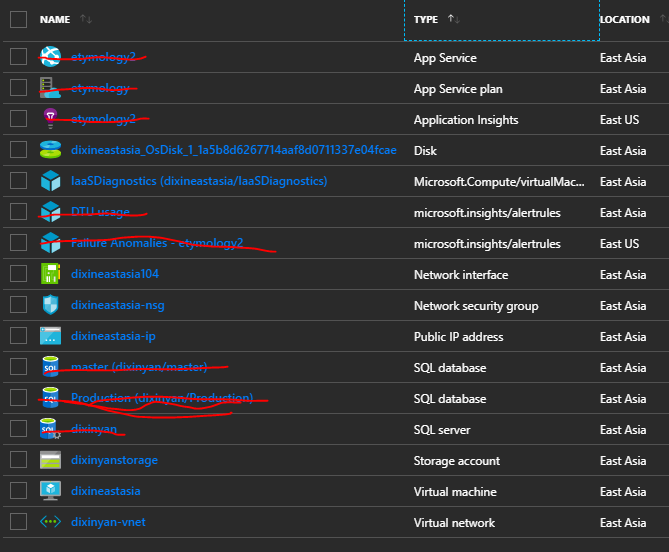The height and width of the screenshot is (552, 669).
Task: Select the dixineastasia-nsg row checkbox
Action: [18, 305]
